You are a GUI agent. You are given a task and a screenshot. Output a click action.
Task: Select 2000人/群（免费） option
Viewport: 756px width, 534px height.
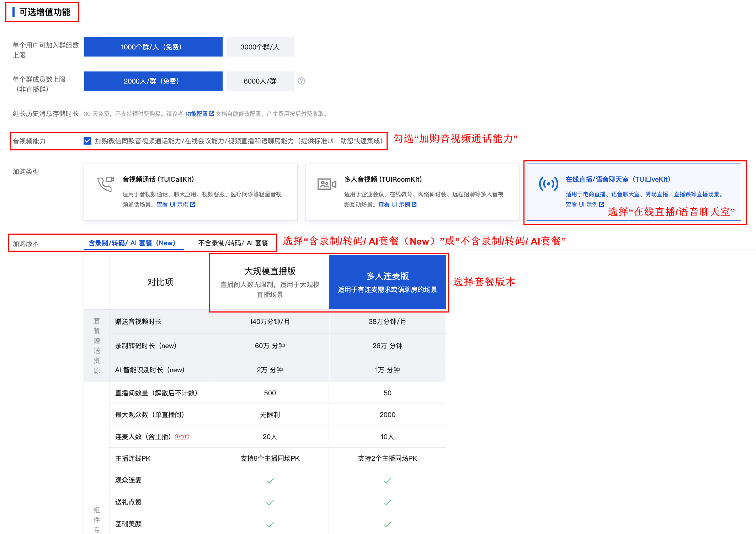tap(153, 81)
